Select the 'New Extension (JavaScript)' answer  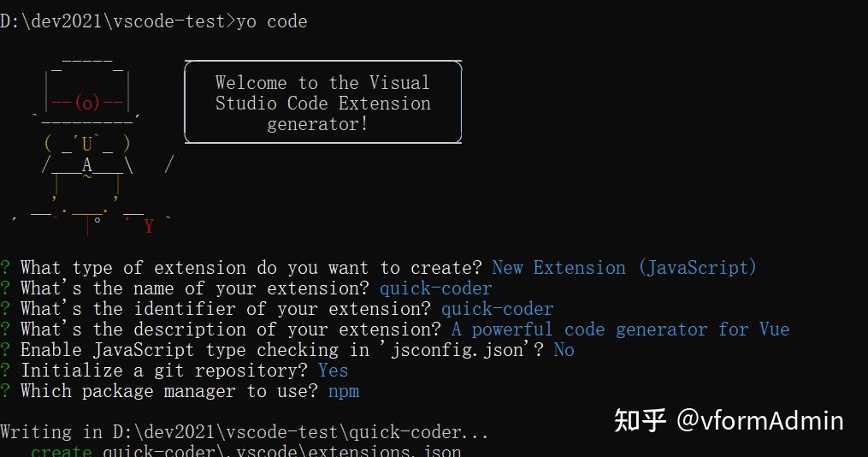click(x=624, y=268)
